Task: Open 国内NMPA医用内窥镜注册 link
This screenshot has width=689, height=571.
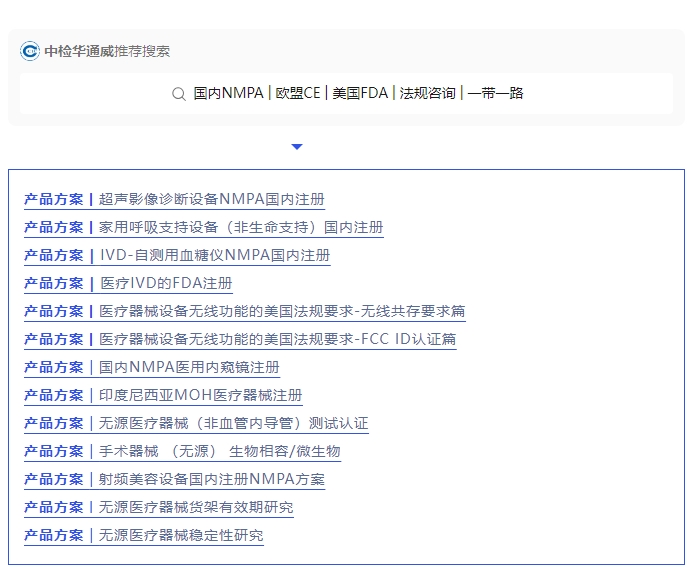Action: click(189, 367)
